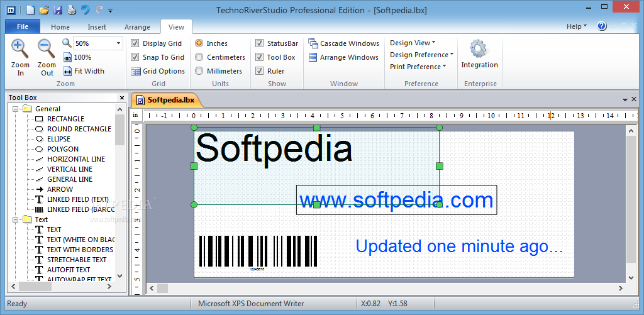The image size is (644, 315).
Task: Close the Tool Box panel
Action: [x=121, y=97]
